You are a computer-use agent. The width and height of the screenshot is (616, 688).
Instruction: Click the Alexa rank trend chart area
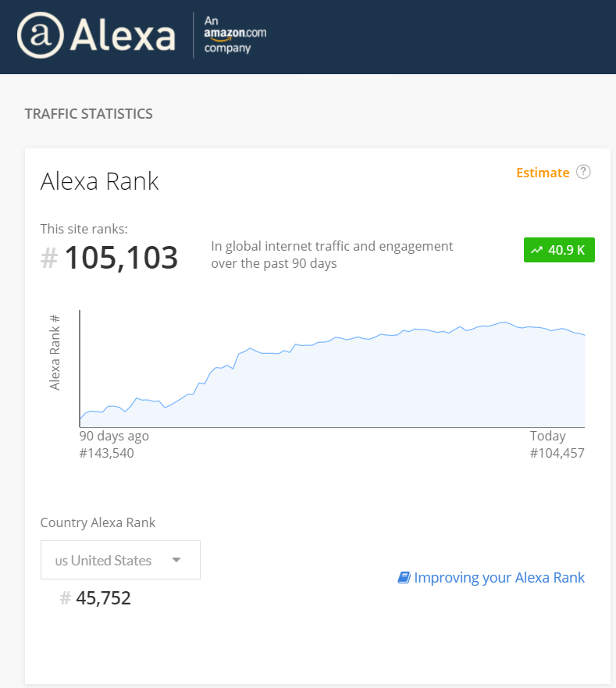pos(332,369)
